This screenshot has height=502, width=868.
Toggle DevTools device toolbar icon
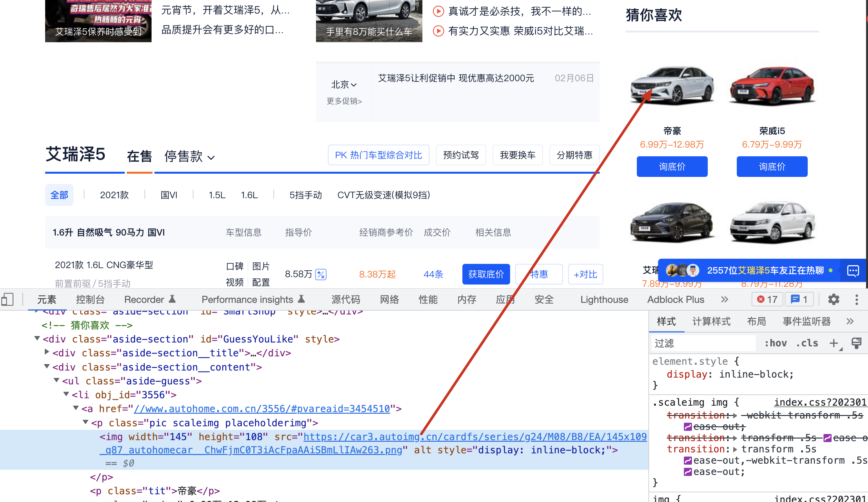point(8,299)
